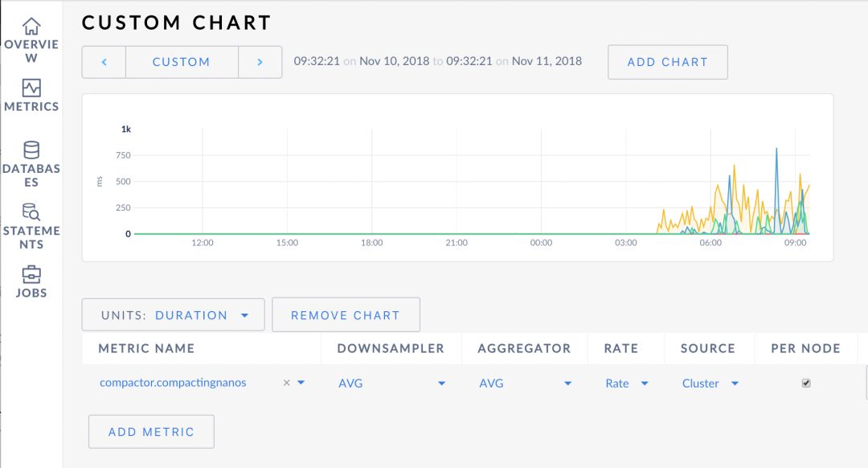Click the 18:00 time axis label

371,243
